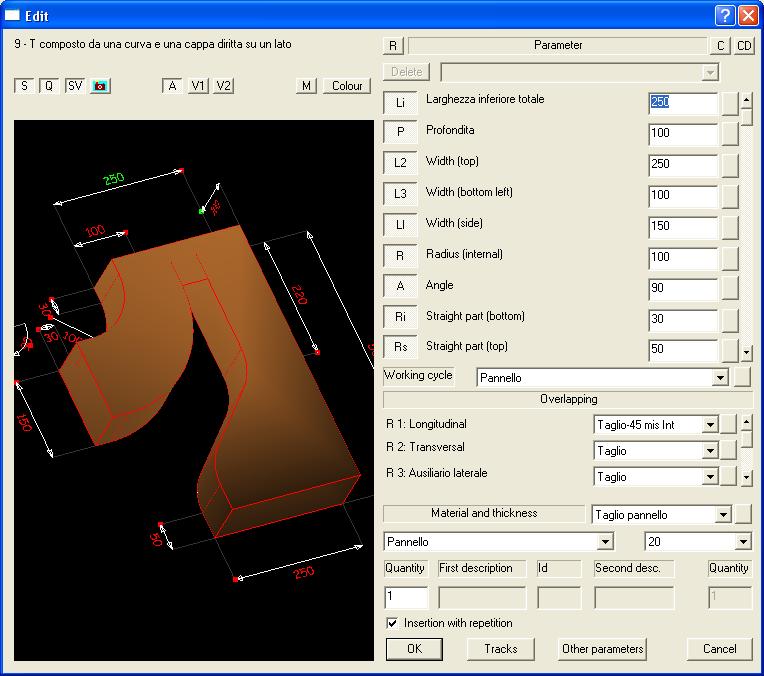Open the Working cycle Pannello dropdown
Viewport: 764px width, 676px height.
719,379
